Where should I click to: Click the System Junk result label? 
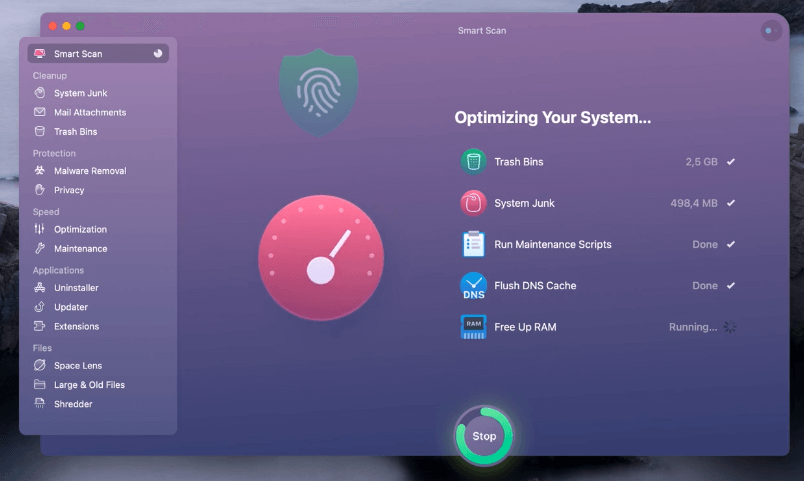click(x=524, y=203)
